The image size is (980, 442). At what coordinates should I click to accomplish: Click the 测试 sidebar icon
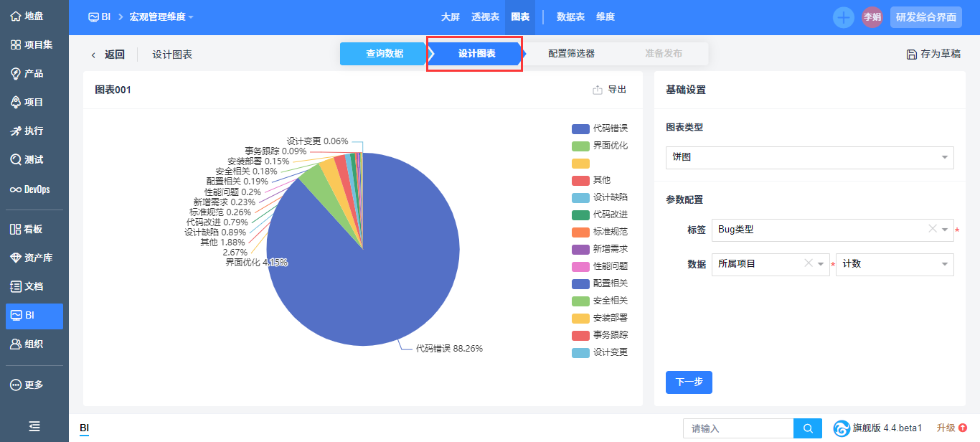point(16,159)
